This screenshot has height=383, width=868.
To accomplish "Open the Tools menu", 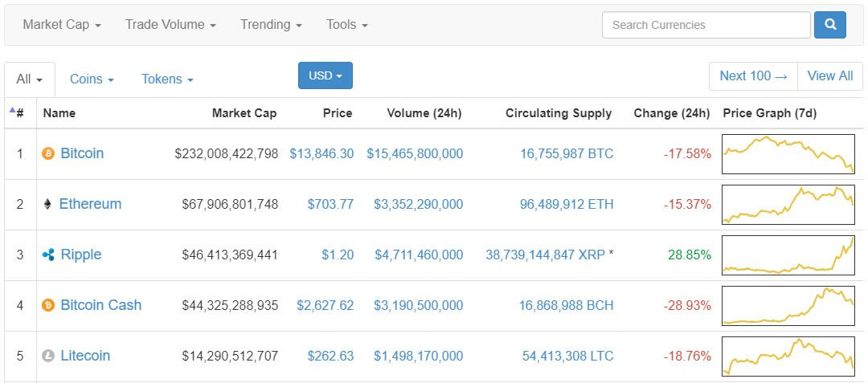I will click(x=347, y=25).
